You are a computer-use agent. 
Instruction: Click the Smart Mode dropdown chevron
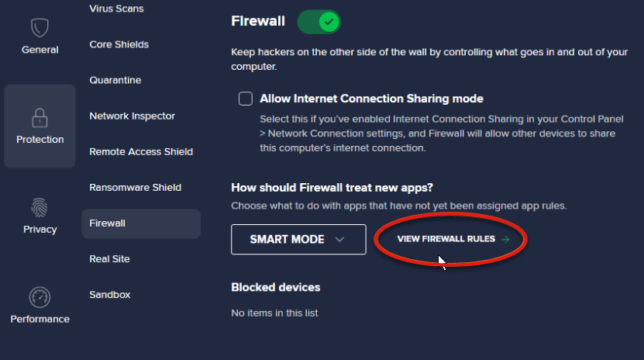coord(339,240)
